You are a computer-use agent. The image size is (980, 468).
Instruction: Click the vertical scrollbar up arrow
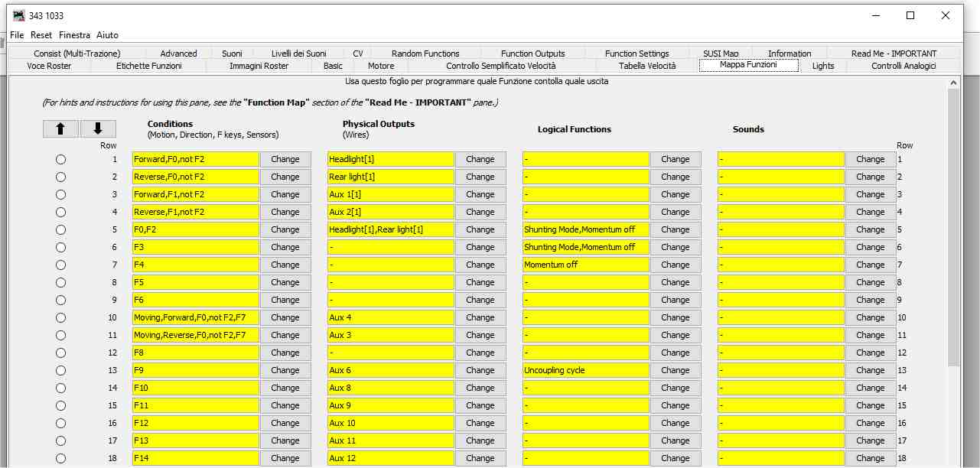(x=953, y=83)
